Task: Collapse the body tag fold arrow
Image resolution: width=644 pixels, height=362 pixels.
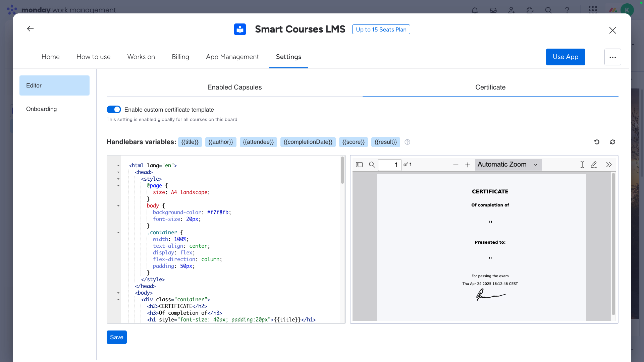Action: (118, 293)
